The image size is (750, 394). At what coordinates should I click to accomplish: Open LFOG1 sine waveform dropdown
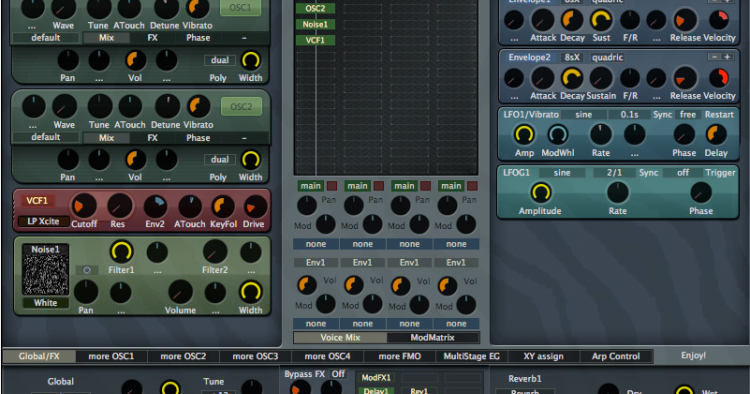point(562,173)
